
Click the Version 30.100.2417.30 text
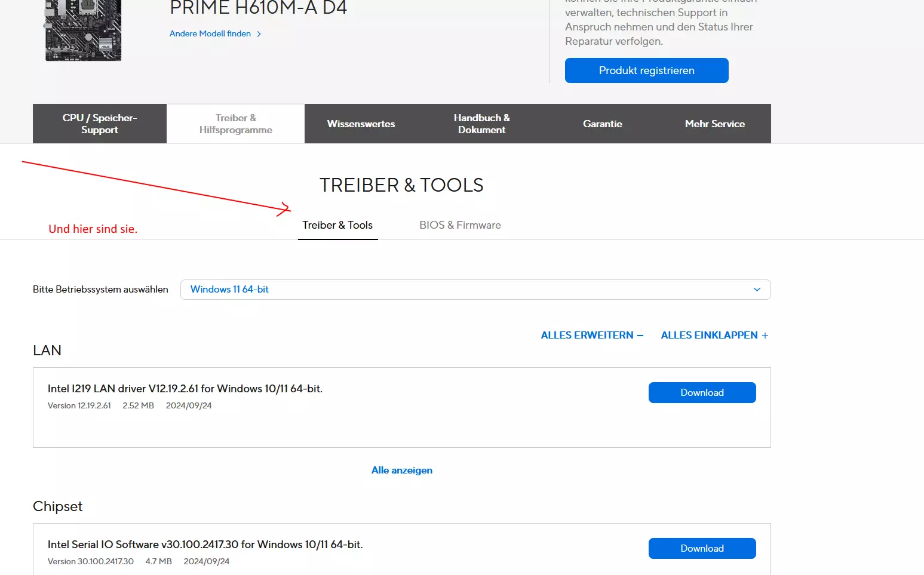(91, 561)
